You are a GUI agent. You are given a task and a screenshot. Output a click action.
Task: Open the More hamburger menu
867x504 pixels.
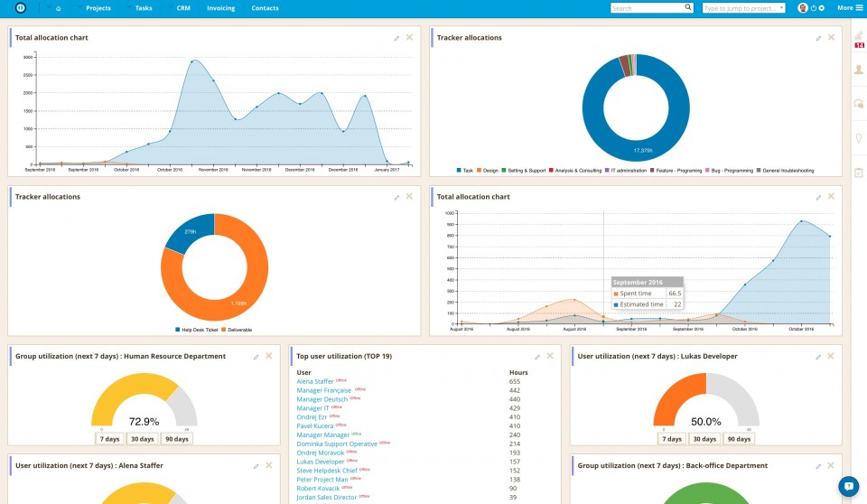(x=849, y=8)
